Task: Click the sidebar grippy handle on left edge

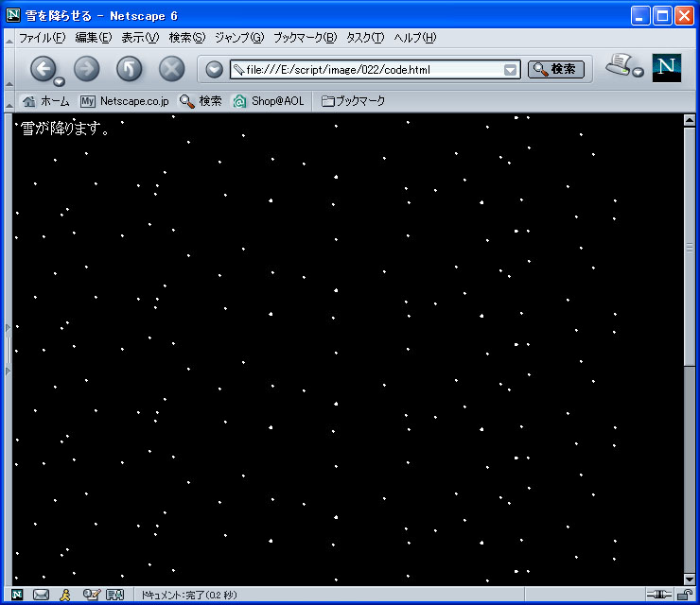Action: [x=8, y=350]
